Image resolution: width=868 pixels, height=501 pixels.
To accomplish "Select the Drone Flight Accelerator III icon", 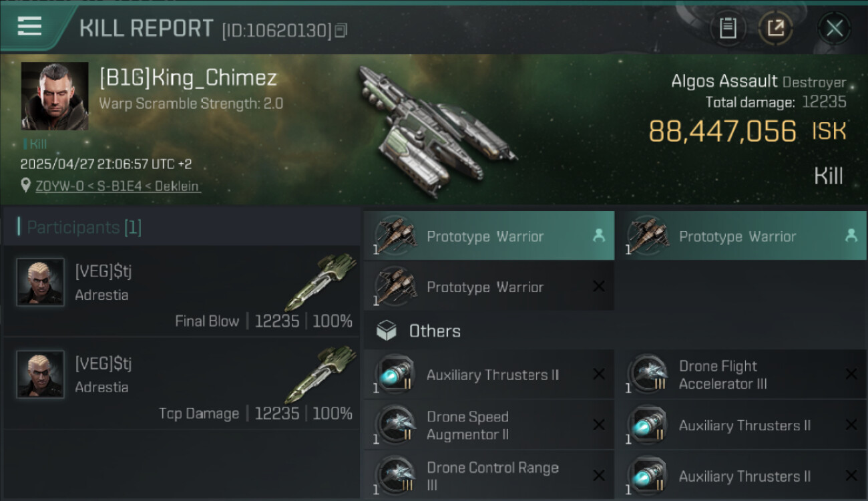I will click(x=648, y=375).
